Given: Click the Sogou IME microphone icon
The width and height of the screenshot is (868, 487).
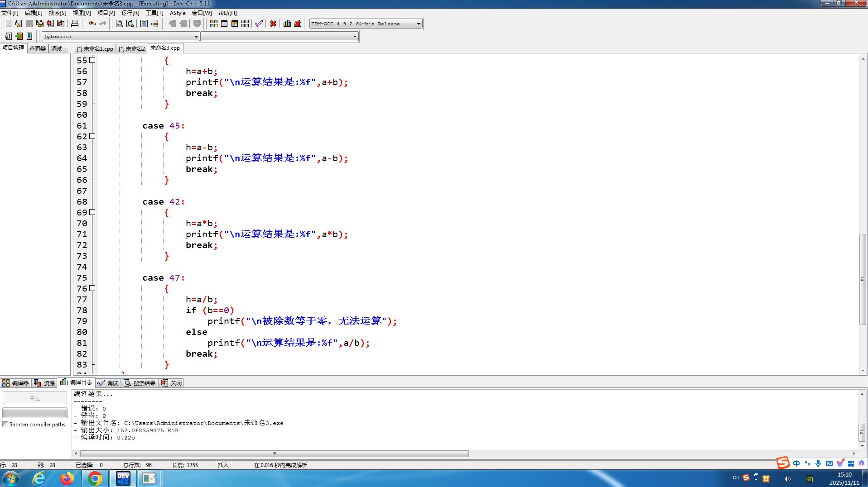Looking at the screenshot, I should [818, 463].
